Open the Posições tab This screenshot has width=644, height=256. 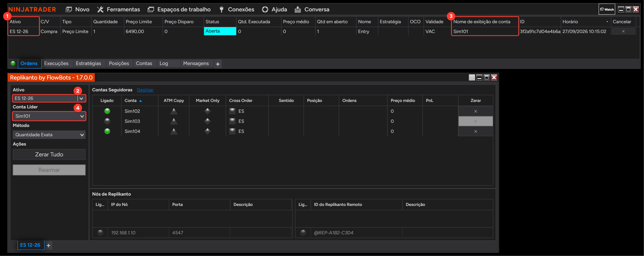[119, 63]
